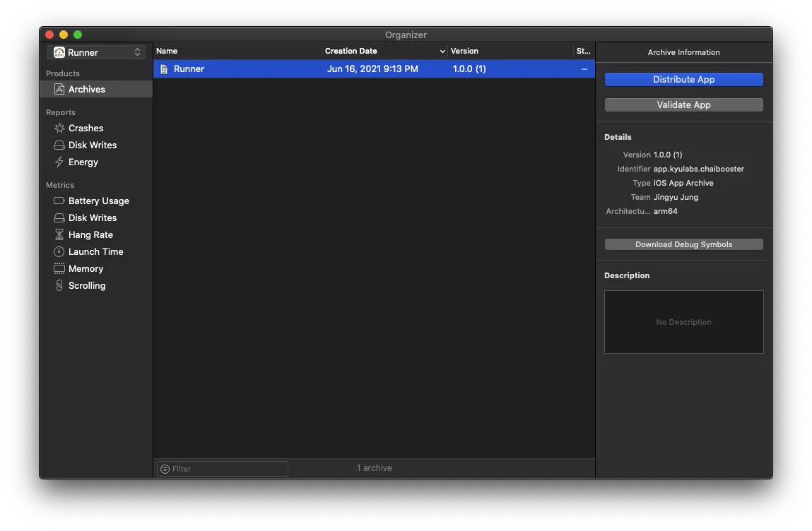Click the Battery Usage battery icon

pyautogui.click(x=59, y=201)
